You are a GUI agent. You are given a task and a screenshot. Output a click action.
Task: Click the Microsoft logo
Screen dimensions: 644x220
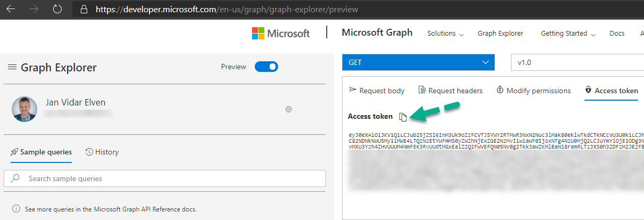pos(281,34)
